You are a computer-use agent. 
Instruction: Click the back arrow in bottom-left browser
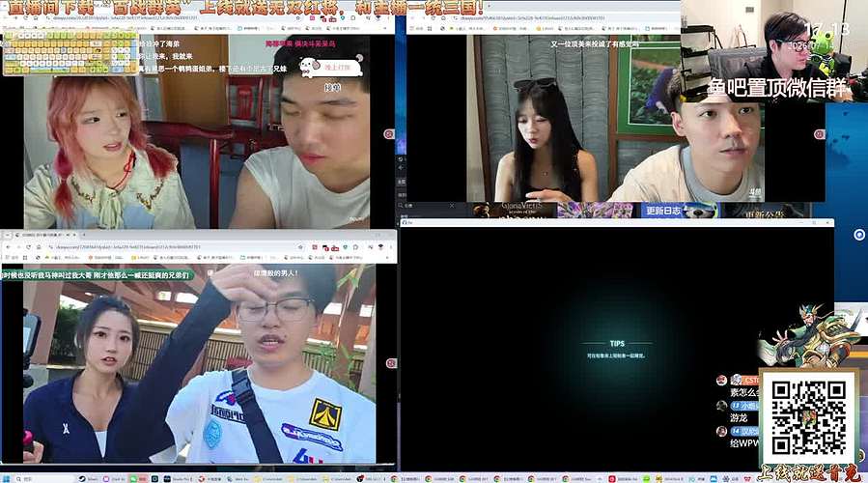click(7, 247)
